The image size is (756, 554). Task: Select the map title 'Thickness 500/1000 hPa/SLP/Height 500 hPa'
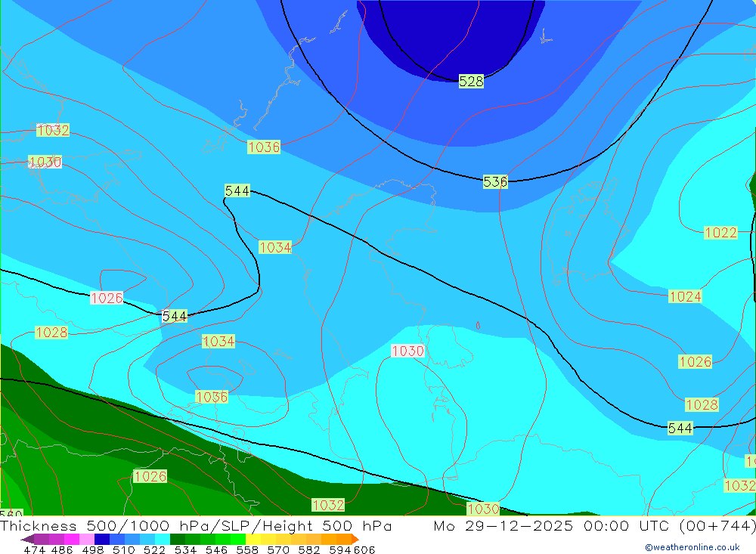pos(196,525)
